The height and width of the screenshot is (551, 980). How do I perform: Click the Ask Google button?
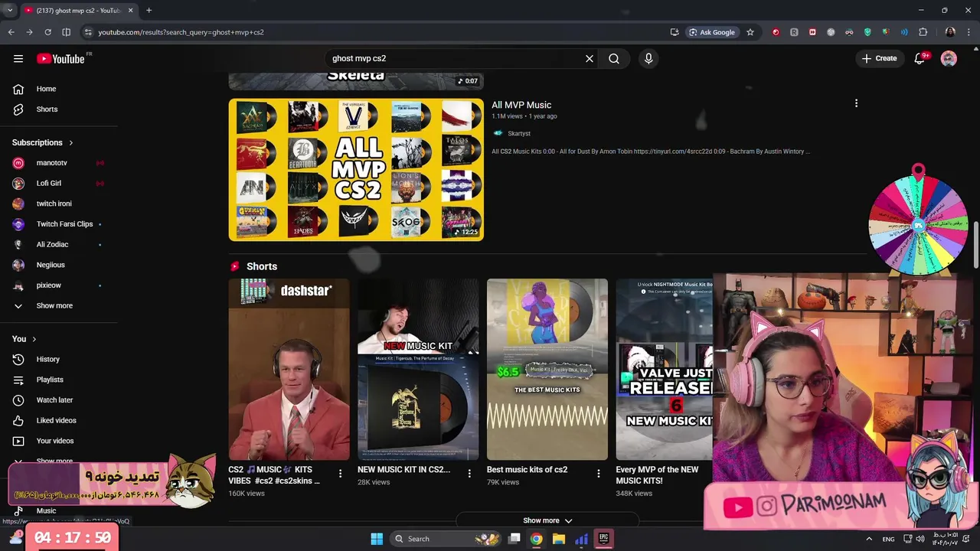[x=712, y=32]
